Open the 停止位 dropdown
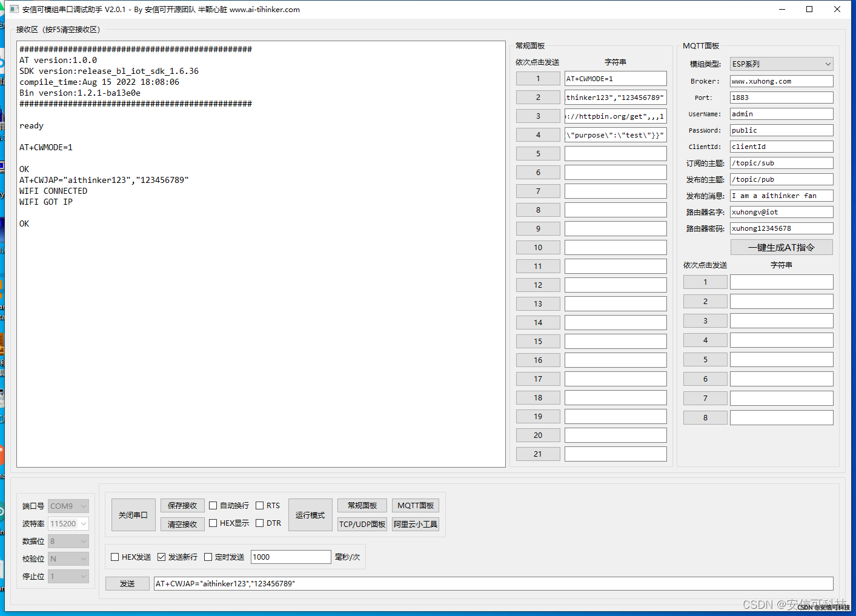 (x=68, y=576)
